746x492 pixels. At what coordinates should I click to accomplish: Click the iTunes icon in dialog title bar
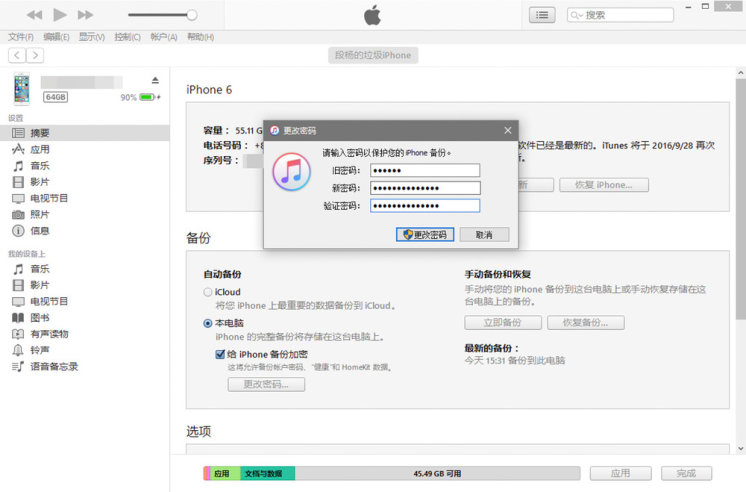tap(275, 130)
